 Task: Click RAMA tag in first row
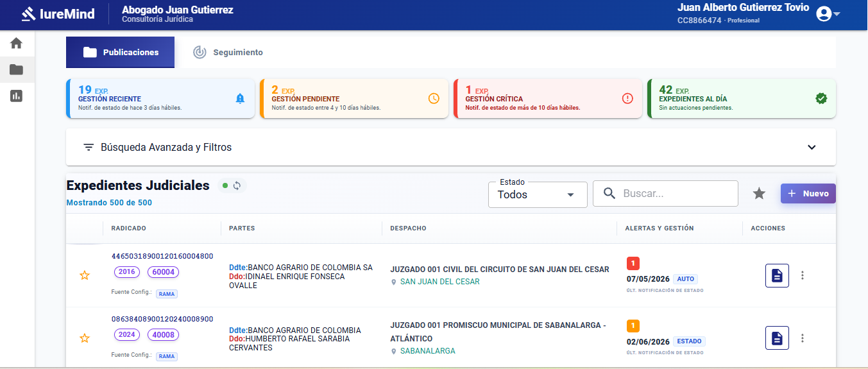[x=167, y=293]
